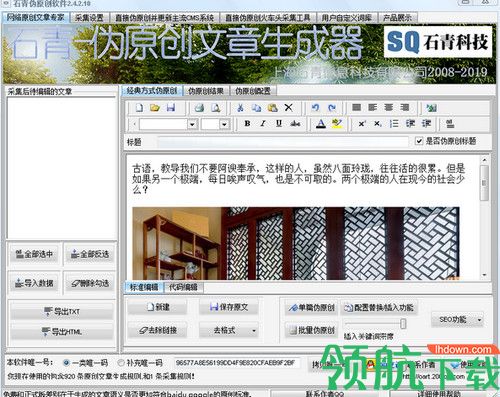Open the 产品展示 tab

[397, 18]
